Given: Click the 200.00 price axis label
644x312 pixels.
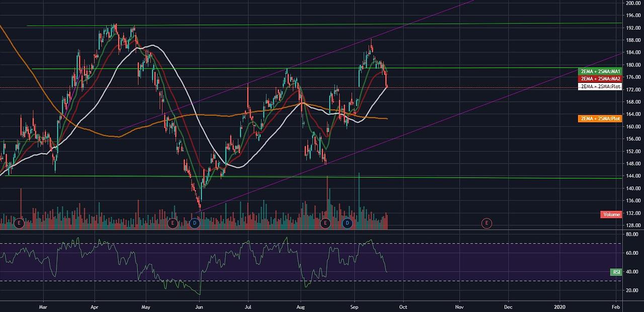Looking at the screenshot, I should pos(632,3).
